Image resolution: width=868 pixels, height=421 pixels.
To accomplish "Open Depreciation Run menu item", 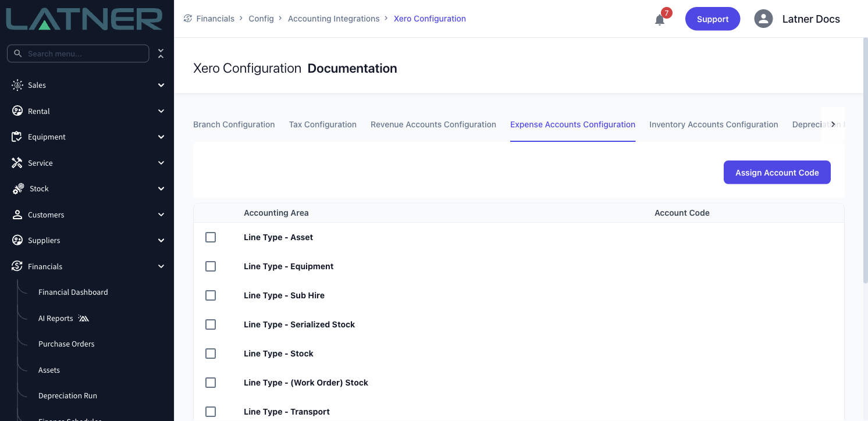I will coord(67,395).
